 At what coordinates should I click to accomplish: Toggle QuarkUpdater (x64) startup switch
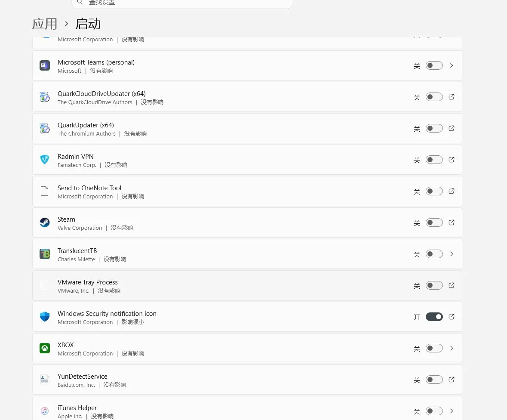click(434, 128)
